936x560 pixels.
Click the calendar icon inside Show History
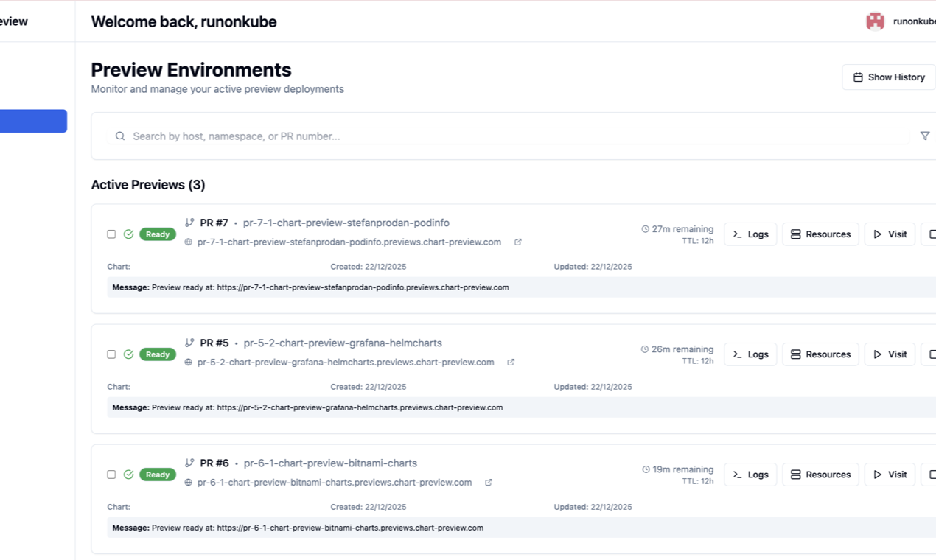click(x=858, y=77)
